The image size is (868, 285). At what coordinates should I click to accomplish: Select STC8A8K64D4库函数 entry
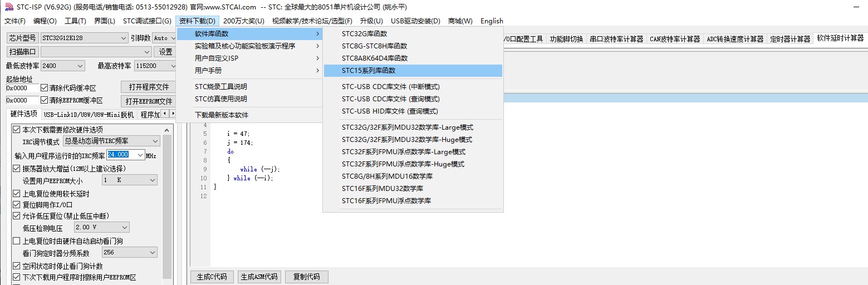click(413, 58)
